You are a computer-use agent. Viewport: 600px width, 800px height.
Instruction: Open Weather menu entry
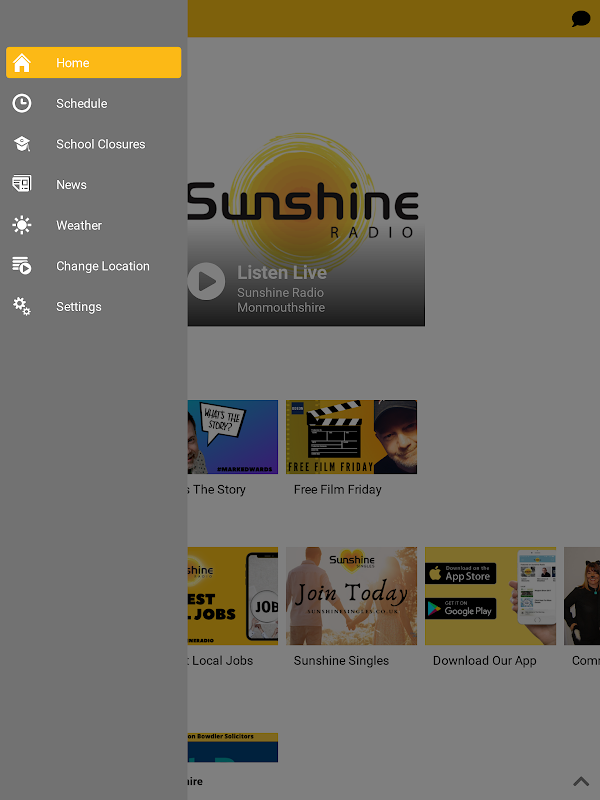click(x=93, y=225)
